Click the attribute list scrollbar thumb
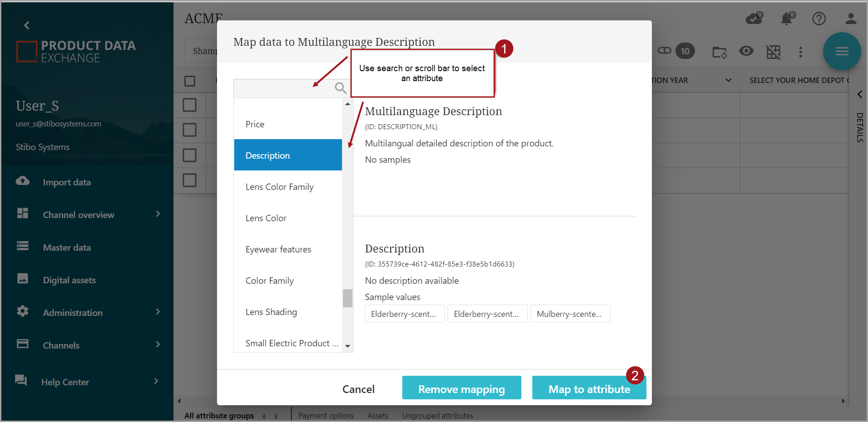This screenshot has width=868, height=422. [347, 298]
